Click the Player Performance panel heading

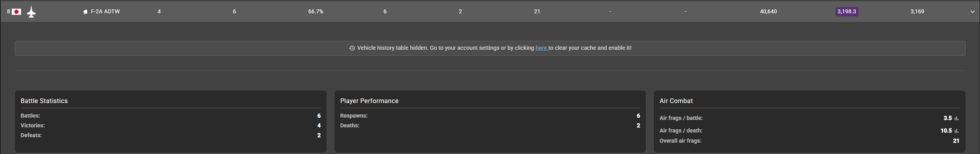(369, 101)
